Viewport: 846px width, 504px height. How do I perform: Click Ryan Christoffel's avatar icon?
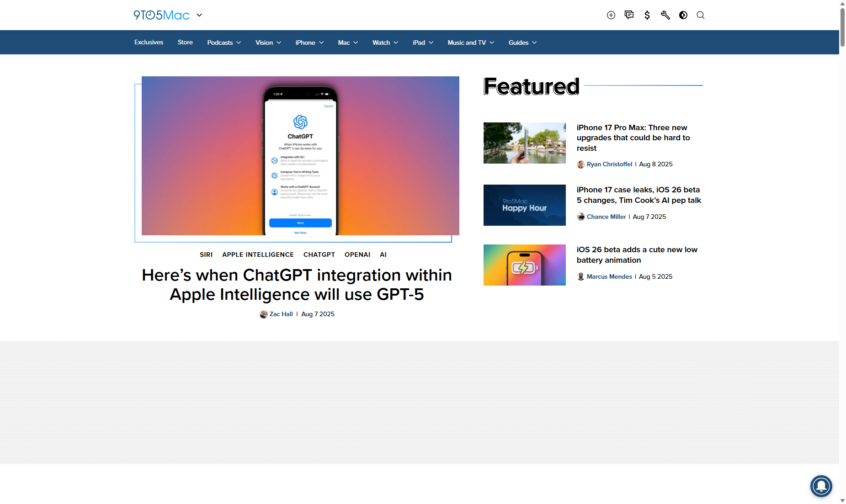(581, 164)
